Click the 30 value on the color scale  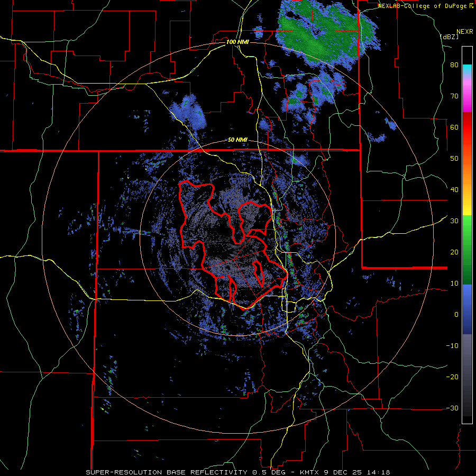tap(454, 221)
